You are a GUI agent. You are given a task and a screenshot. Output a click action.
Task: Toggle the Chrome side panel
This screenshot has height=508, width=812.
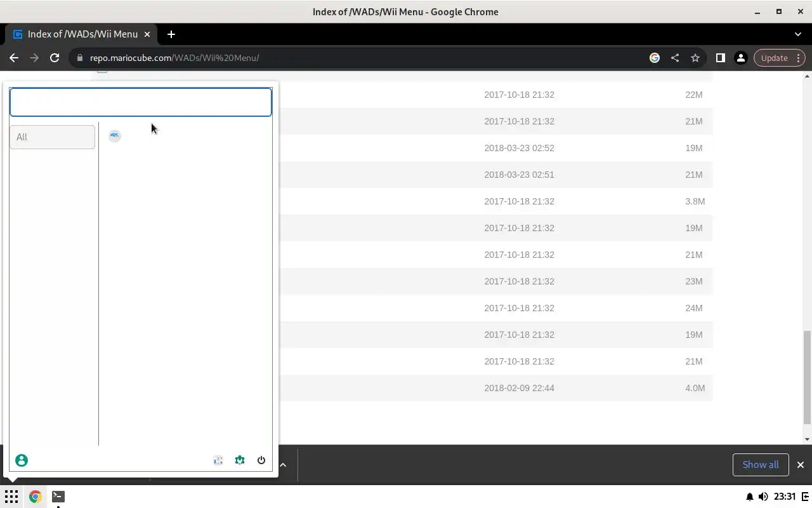(x=720, y=58)
